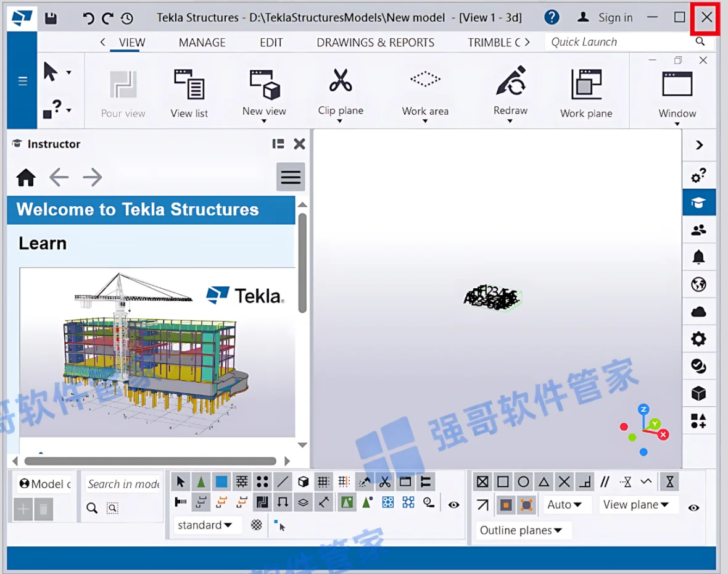The height and width of the screenshot is (574, 728).
Task: Toggle selection toolbar eye visibility icon
Action: coord(453,505)
